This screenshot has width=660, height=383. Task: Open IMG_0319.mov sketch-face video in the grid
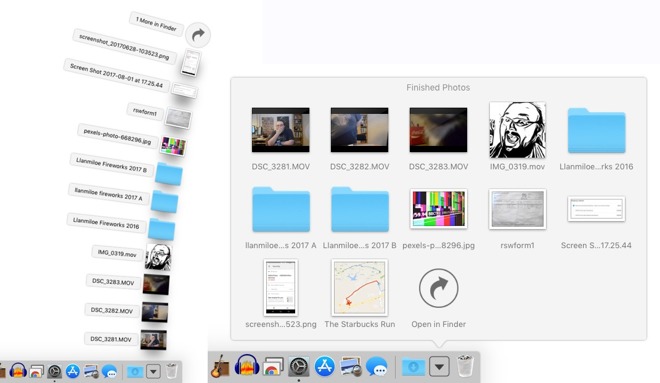click(x=517, y=130)
